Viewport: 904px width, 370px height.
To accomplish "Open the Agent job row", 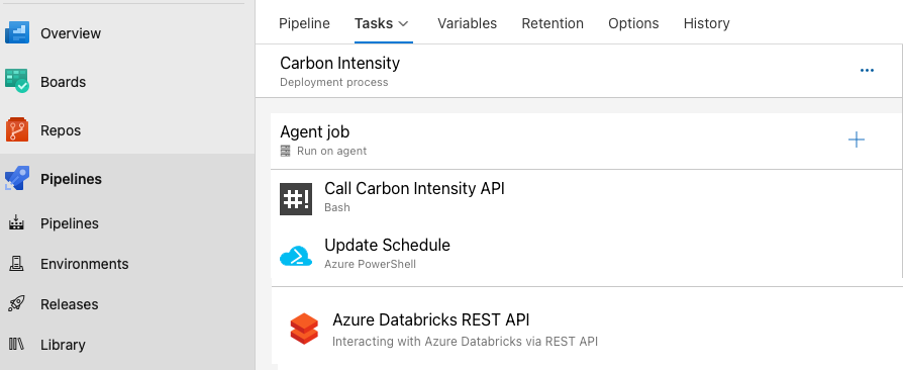I will (x=587, y=141).
